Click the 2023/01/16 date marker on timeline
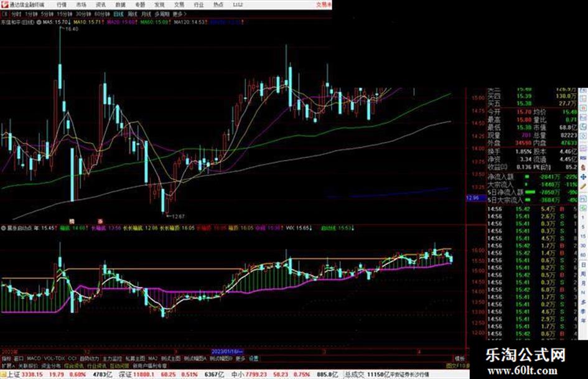Viewport: 588px width, 379px height. [228, 352]
